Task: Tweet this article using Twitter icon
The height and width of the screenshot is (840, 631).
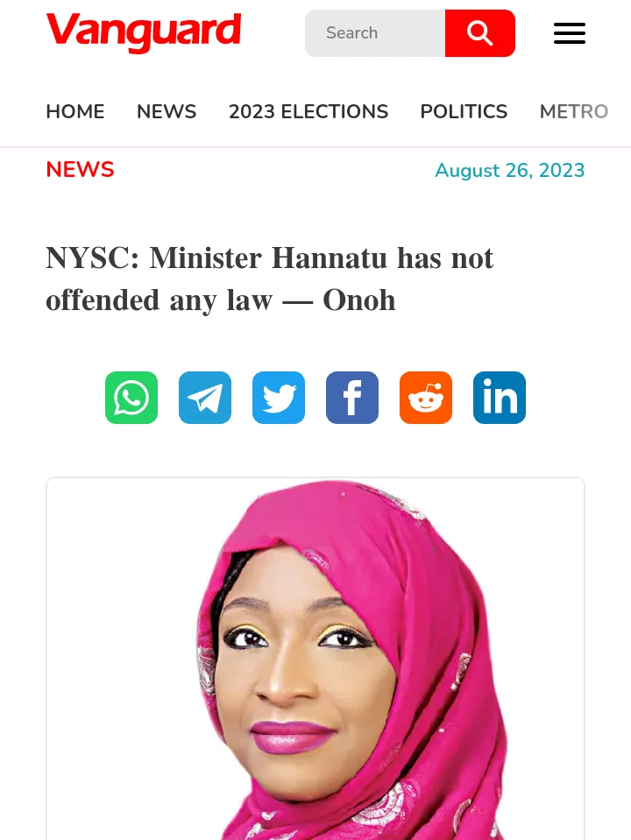Action: point(279,398)
